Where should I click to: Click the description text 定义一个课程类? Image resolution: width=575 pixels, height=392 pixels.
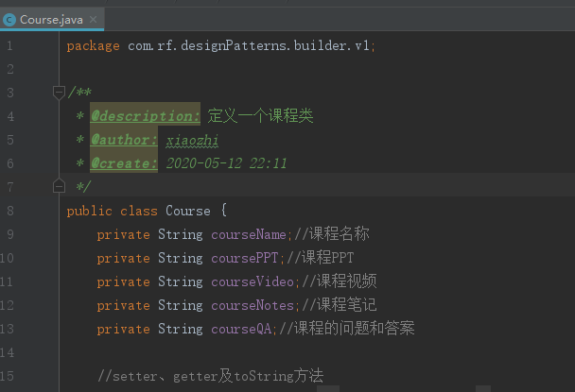coord(260,116)
